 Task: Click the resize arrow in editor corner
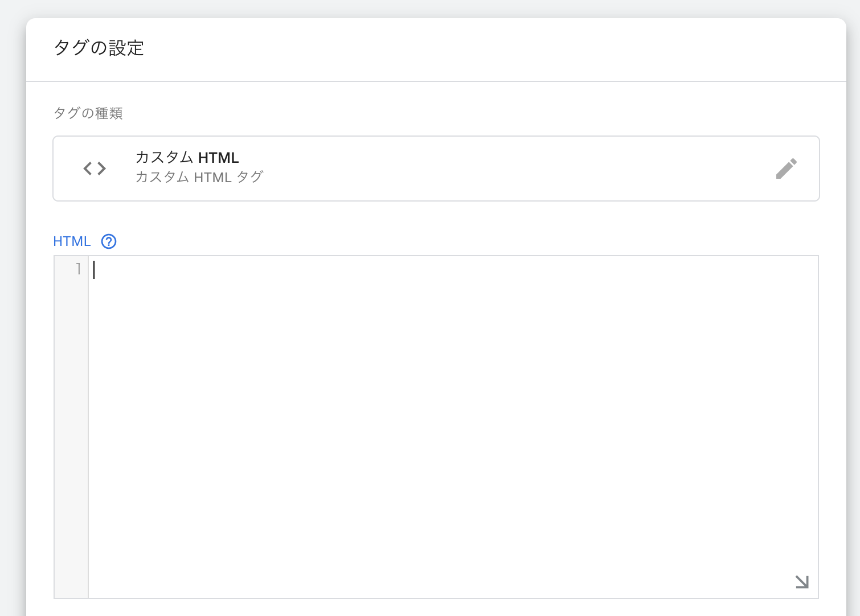(802, 581)
